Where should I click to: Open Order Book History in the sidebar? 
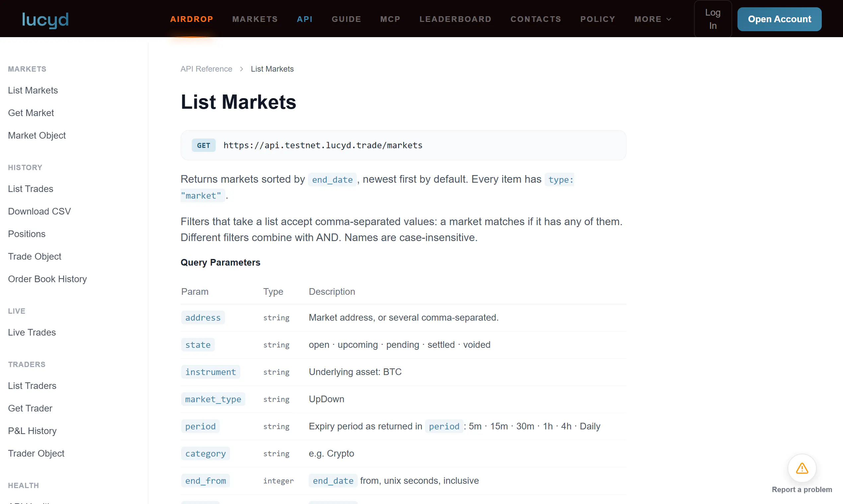[47, 279]
